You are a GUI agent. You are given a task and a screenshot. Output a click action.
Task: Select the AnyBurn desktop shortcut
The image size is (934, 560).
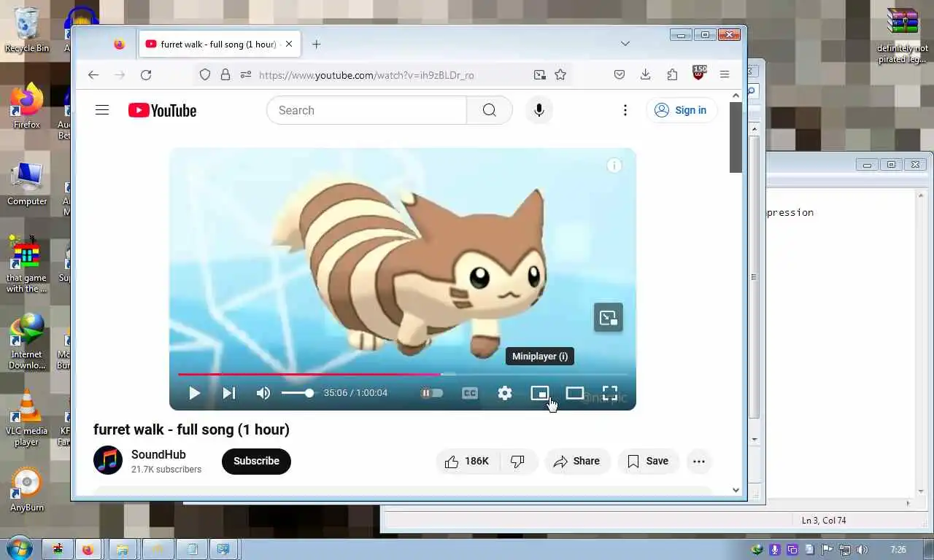27,490
